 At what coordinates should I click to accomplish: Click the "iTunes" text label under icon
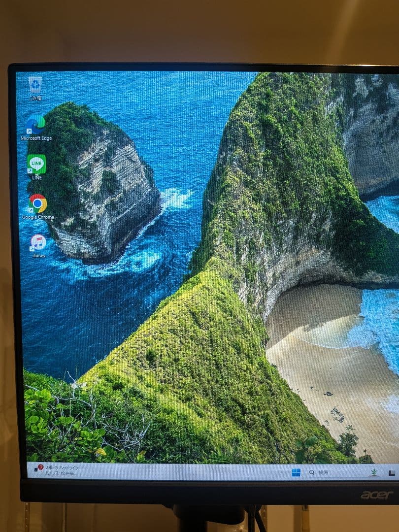click(x=38, y=256)
